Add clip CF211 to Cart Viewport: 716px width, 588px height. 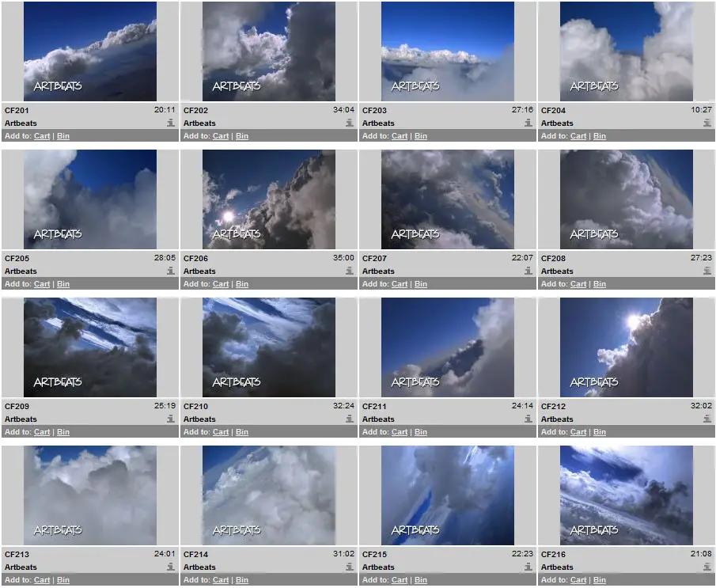(x=400, y=432)
